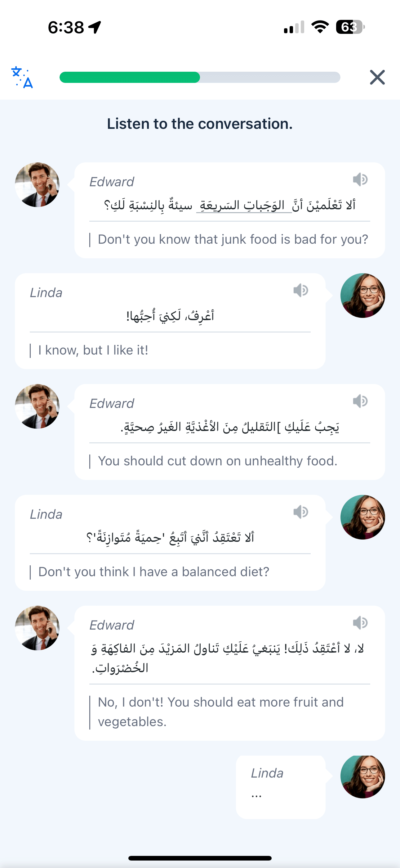Screen dimensions: 400x868
Task: Toggle the translation icon at top left
Action: (22, 78)
